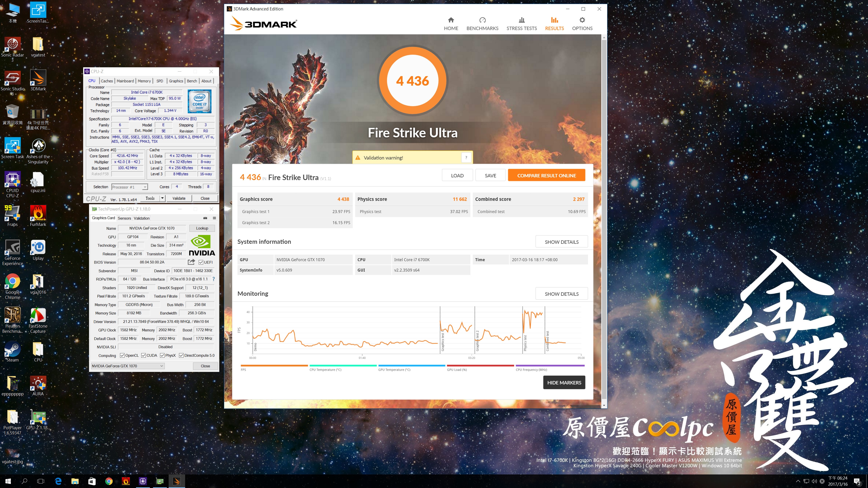The width and height of the screenshot is (868, 488).
Task: Click SHOW DETAILS for Monitoring
Action: (x=561, y=294)
